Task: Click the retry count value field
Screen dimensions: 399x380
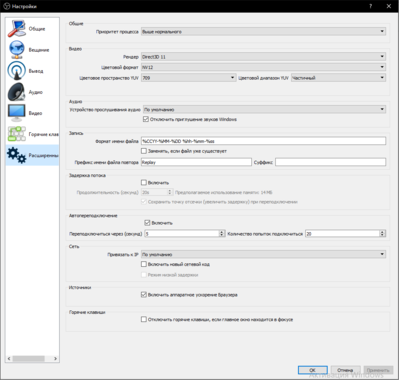Action: [x=343, y=234]
